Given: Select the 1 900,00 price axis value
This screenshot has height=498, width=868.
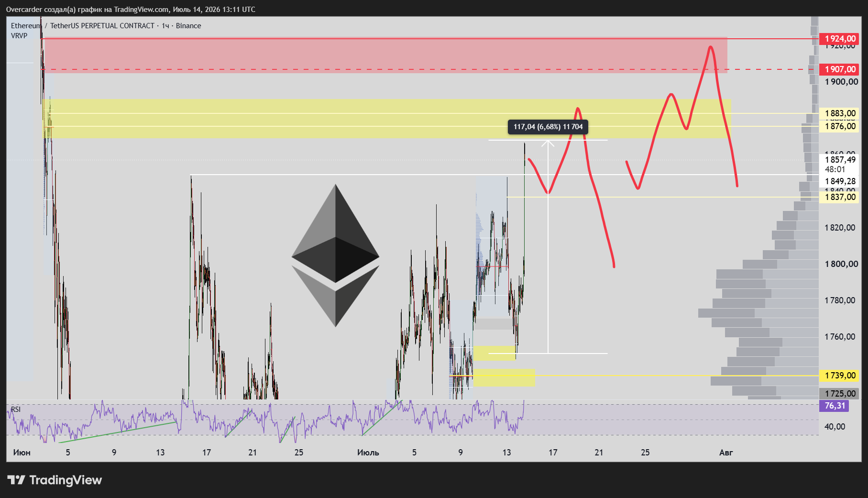Looking at the screenshot, I should pos(841,82).
